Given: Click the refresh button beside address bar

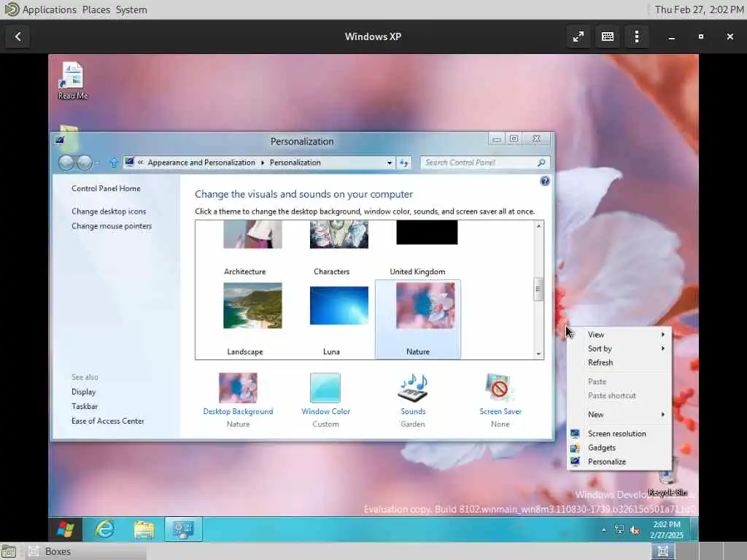Looking at the screenshot, I should 404,163.
